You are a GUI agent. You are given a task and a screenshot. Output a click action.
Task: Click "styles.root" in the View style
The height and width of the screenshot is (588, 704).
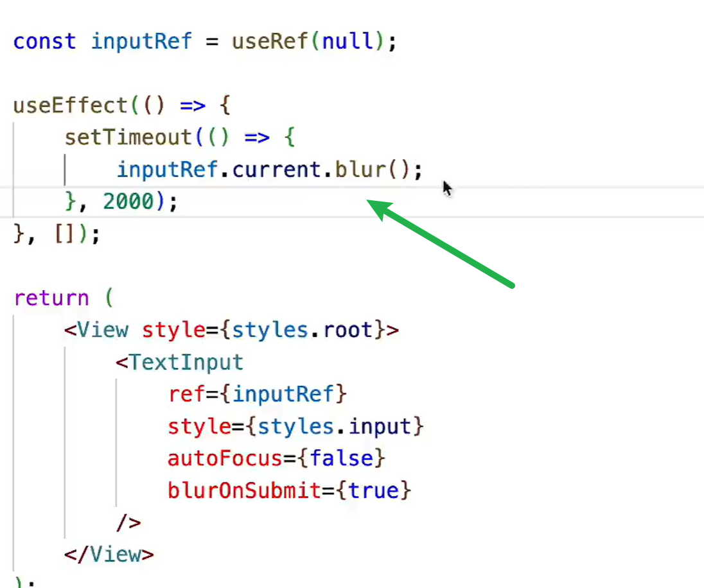pyautogui.click(x=303, y=331)
